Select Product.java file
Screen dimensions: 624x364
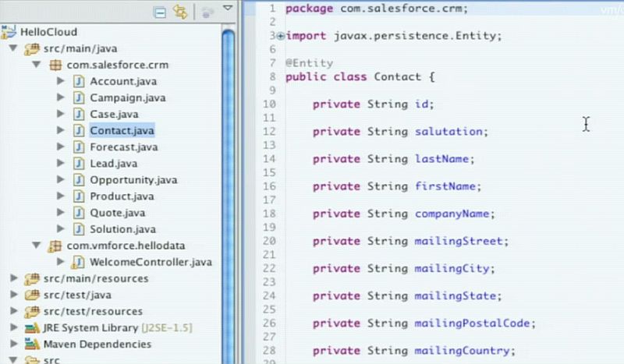pos(122,196)
